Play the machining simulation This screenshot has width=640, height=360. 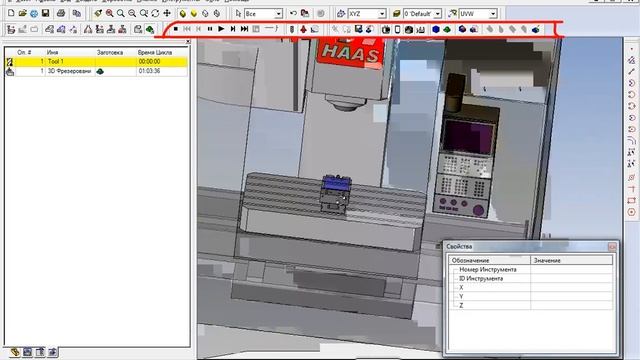221,29
